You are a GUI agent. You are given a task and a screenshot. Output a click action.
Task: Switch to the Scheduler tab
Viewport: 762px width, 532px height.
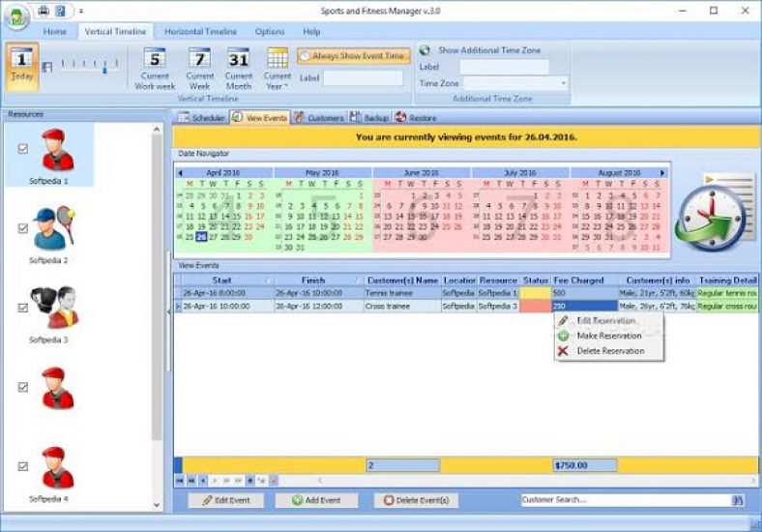click(x=201, y=118)
